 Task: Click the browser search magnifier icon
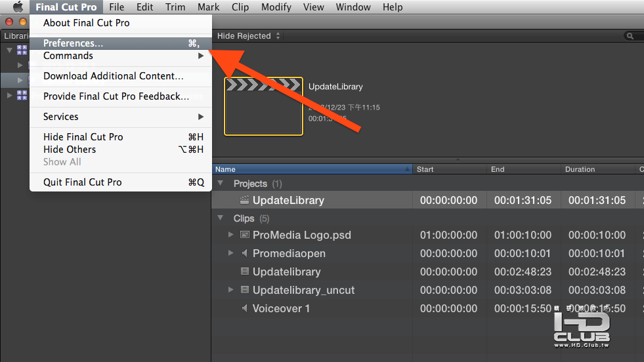(x=630, y=36)
